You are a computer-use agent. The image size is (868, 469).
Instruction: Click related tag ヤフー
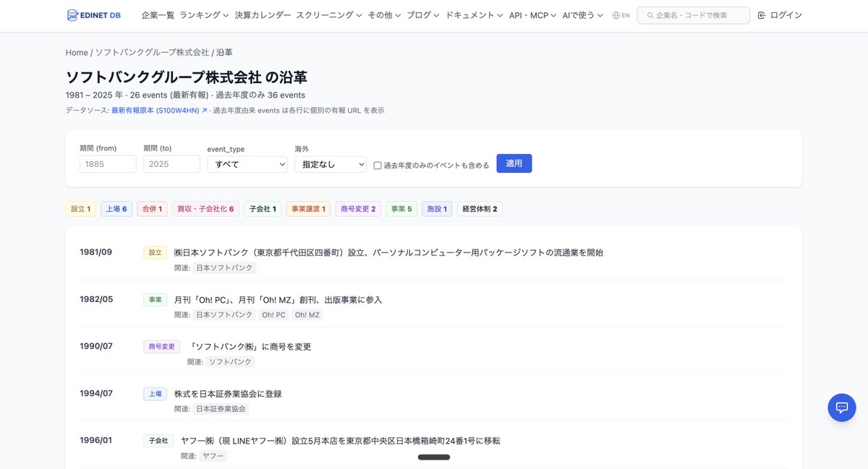(x=213, y=456)
